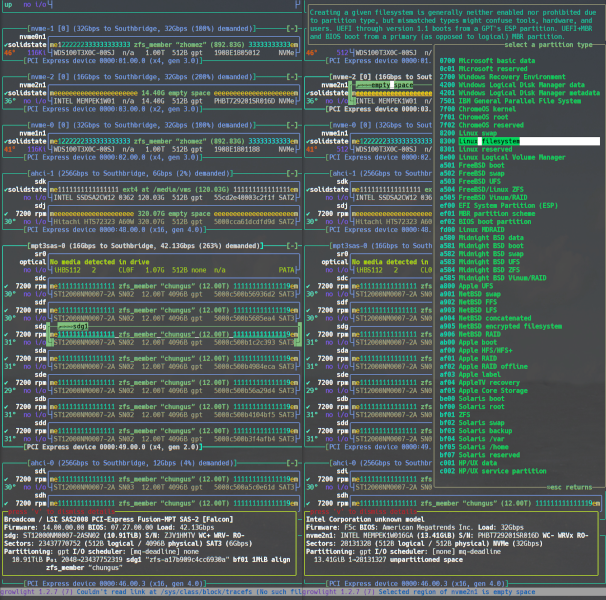The image size is (606, 600).
Task: Select c001 HP/UX data type
Action: 468,463
